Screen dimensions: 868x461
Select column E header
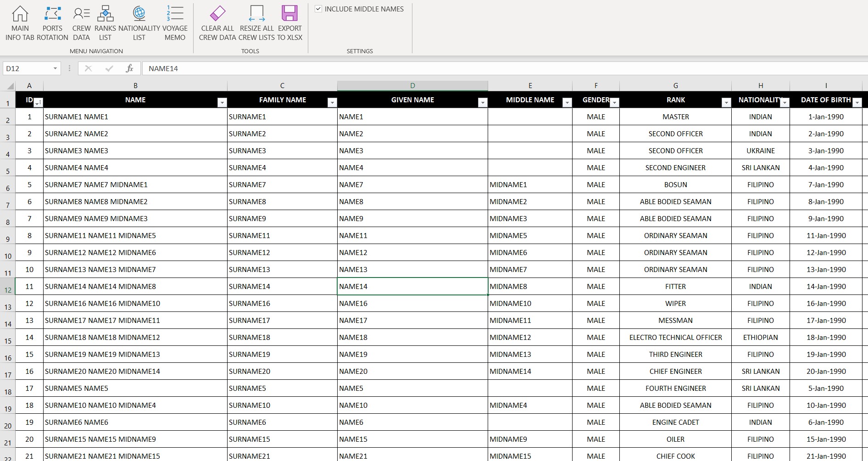point(530,86)
